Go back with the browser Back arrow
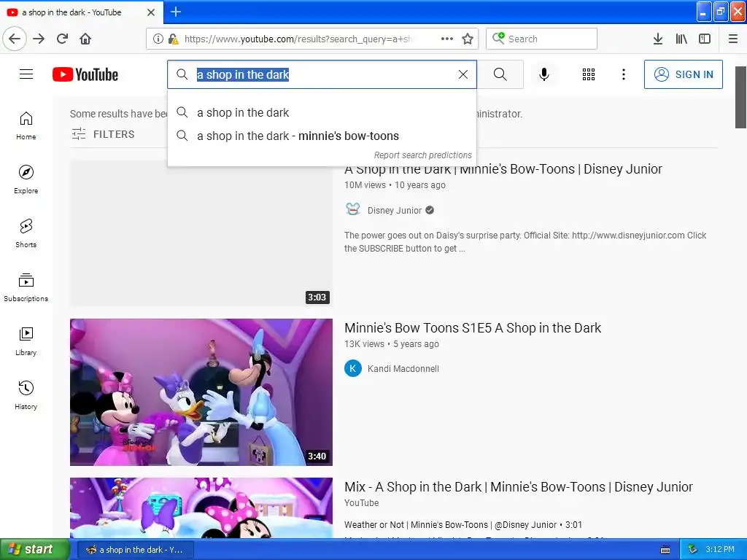 click(15, 39)
